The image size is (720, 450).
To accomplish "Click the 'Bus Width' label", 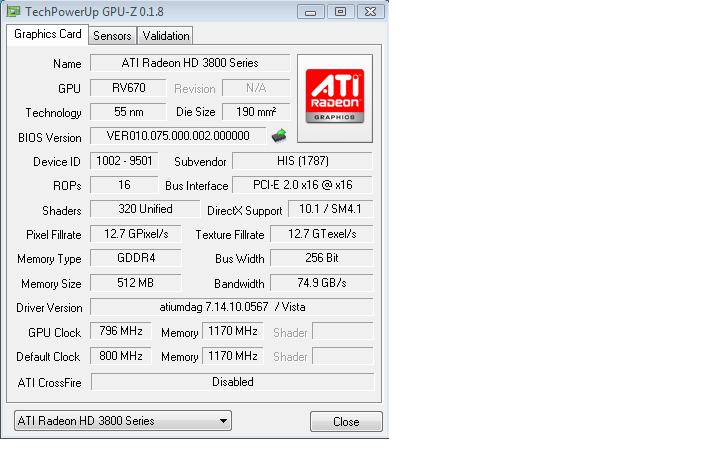I will 239,259.
